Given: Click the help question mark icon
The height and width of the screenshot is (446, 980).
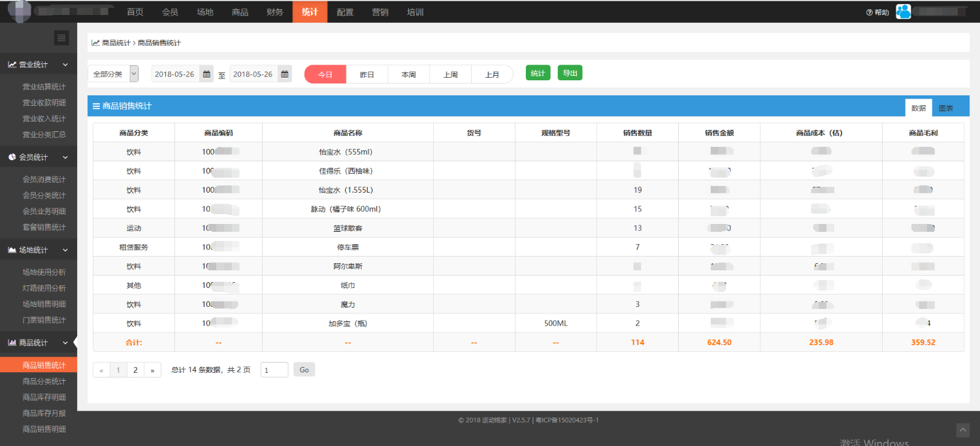Looking at the screenshot, I should (x=869, y=12).
